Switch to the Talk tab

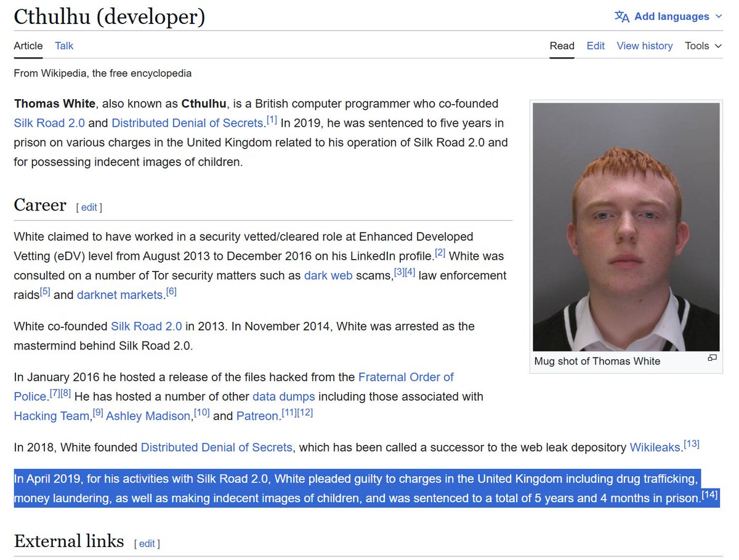[x=64, y=46]
